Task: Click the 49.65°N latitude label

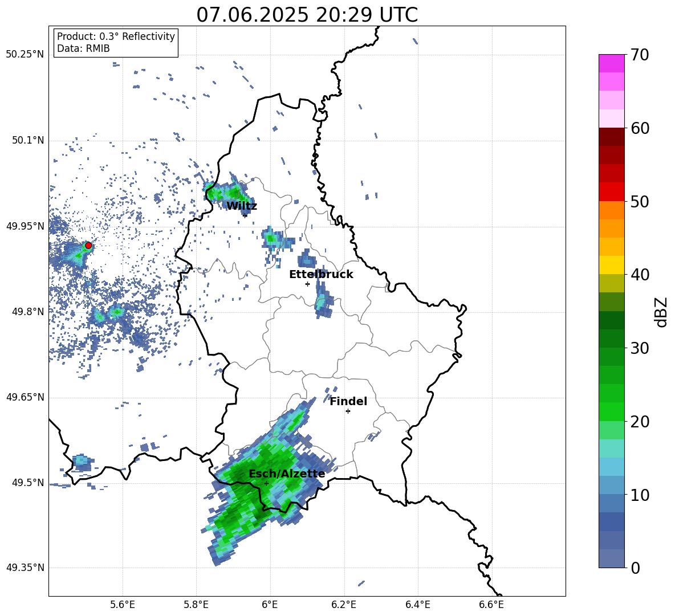Action: coord(25,397)
